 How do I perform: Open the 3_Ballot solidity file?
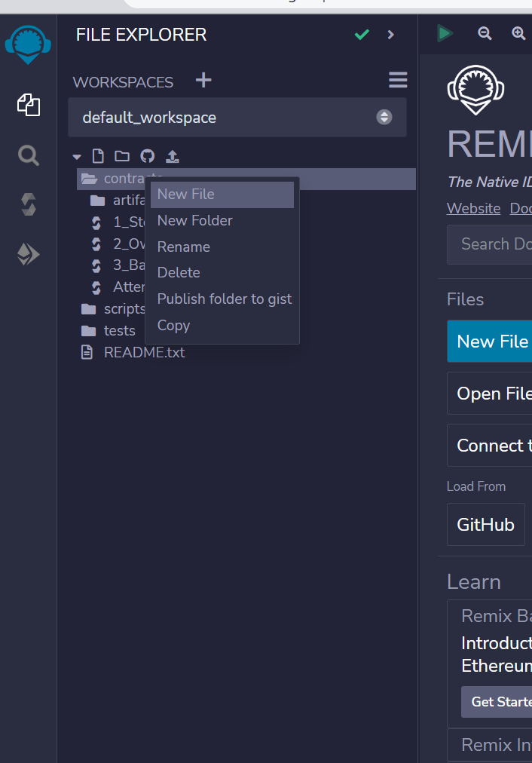tap(118, 265)
